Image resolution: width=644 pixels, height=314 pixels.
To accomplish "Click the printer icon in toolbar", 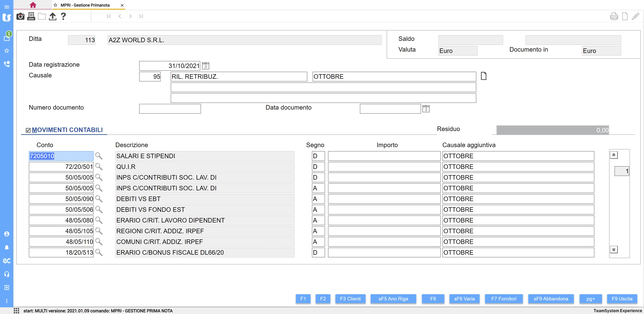I will tap(31, 16).
